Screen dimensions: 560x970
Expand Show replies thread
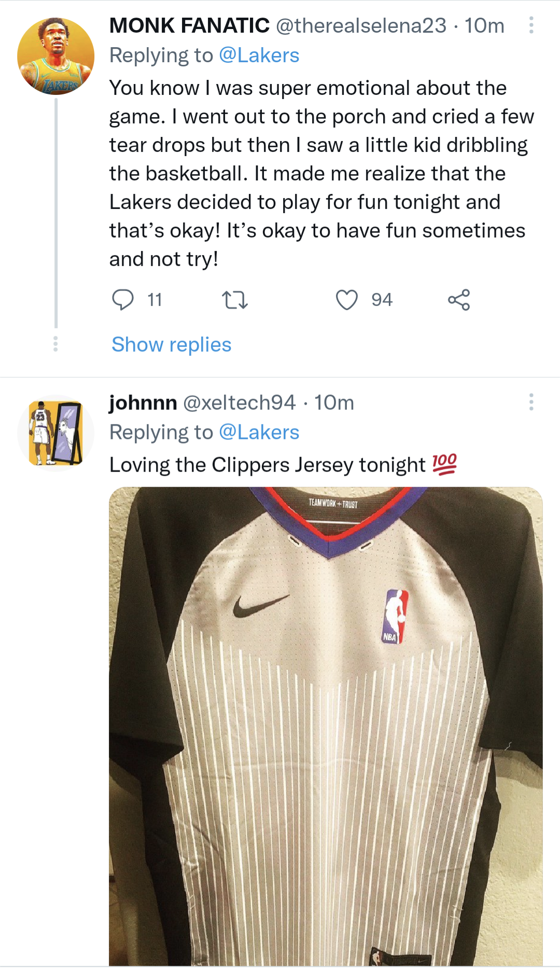(x=171, y=344)
